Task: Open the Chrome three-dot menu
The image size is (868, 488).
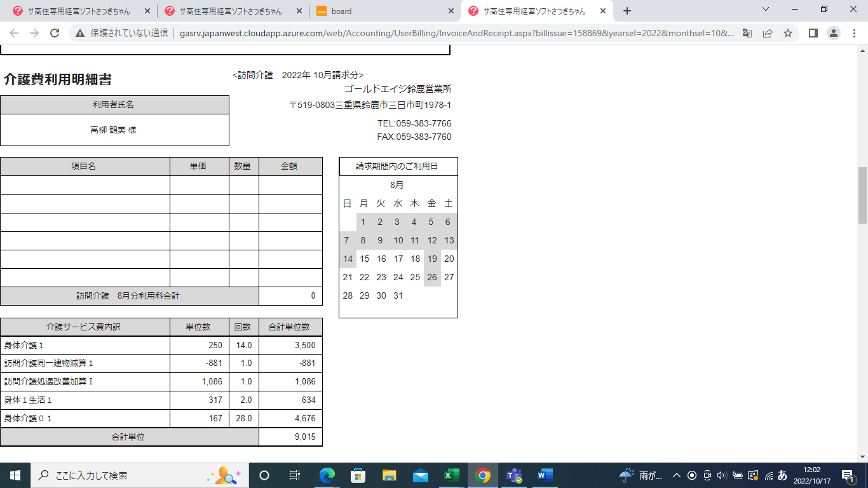Action: (x=854, y=33)
